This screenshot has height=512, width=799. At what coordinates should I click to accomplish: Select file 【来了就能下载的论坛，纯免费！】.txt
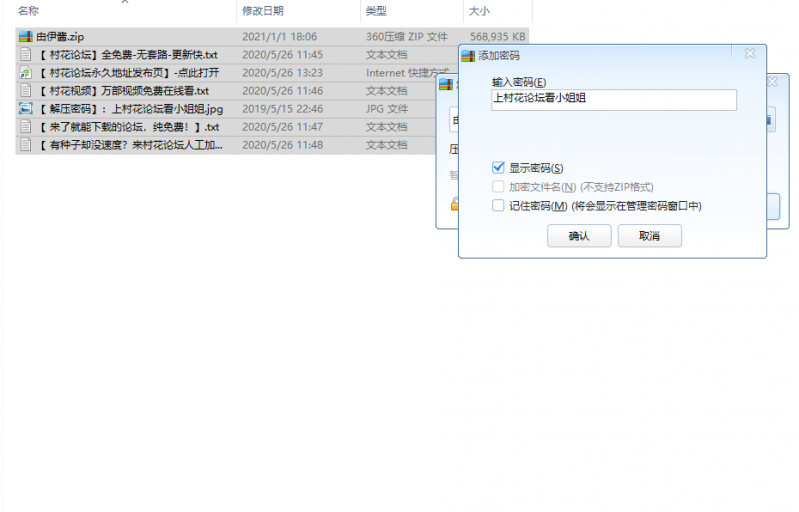(x=129, y=127)
